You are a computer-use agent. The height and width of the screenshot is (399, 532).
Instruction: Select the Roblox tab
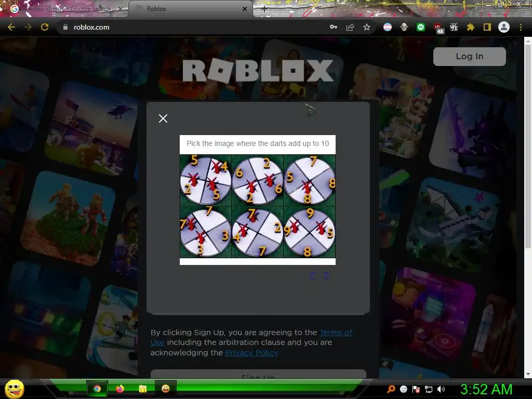tap(190, 9)
